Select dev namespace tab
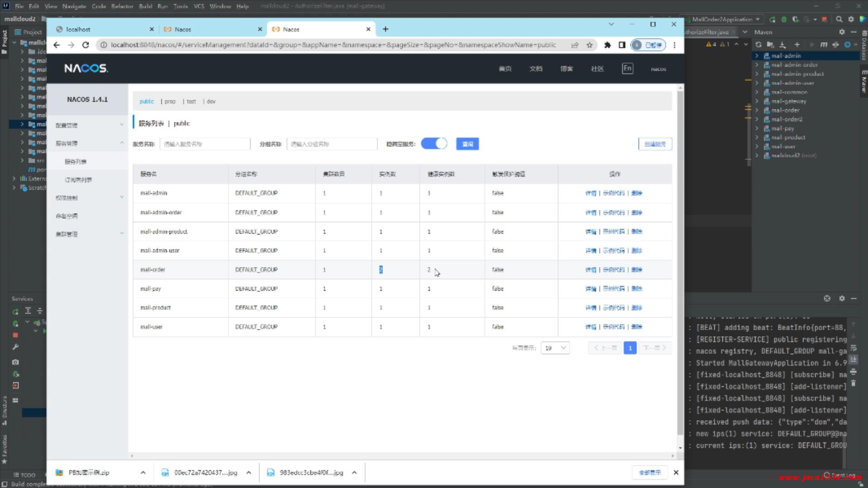868x488 pixels. (x=211, y=101)
